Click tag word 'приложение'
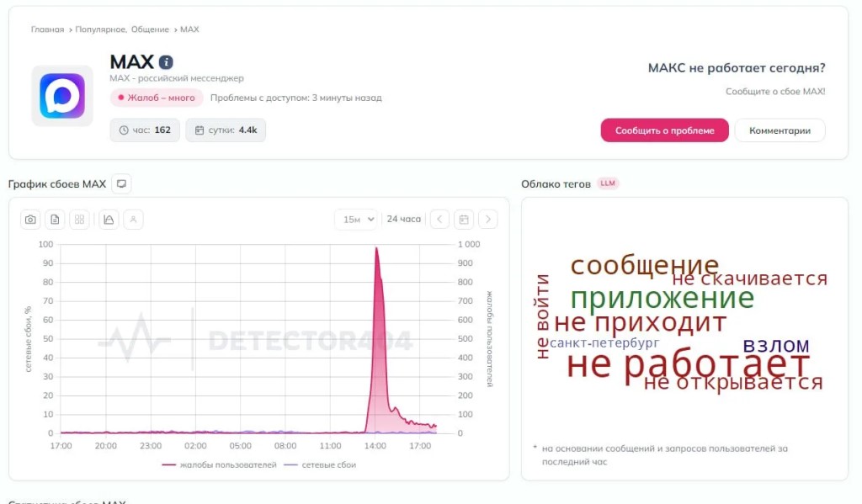 click(662, 298)
